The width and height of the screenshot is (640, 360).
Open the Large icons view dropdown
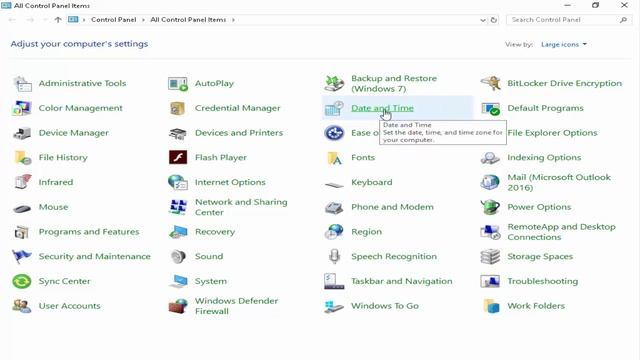[564, 44]
